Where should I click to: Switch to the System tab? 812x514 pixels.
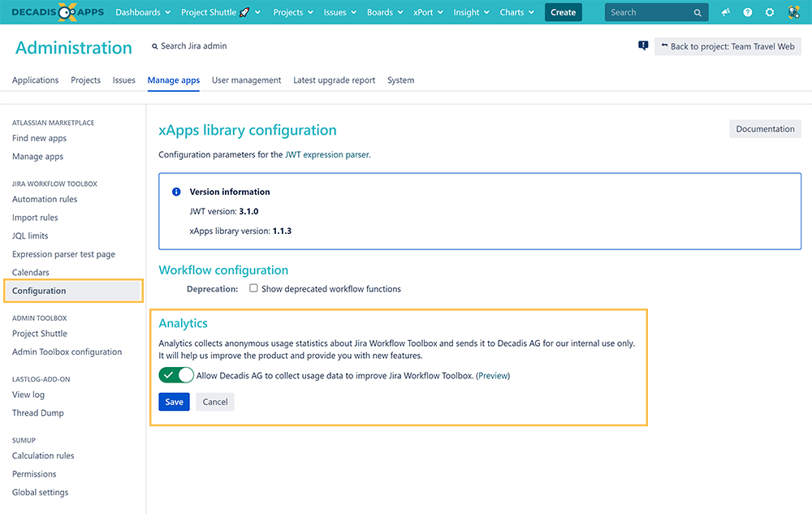[x=401, y=80]
